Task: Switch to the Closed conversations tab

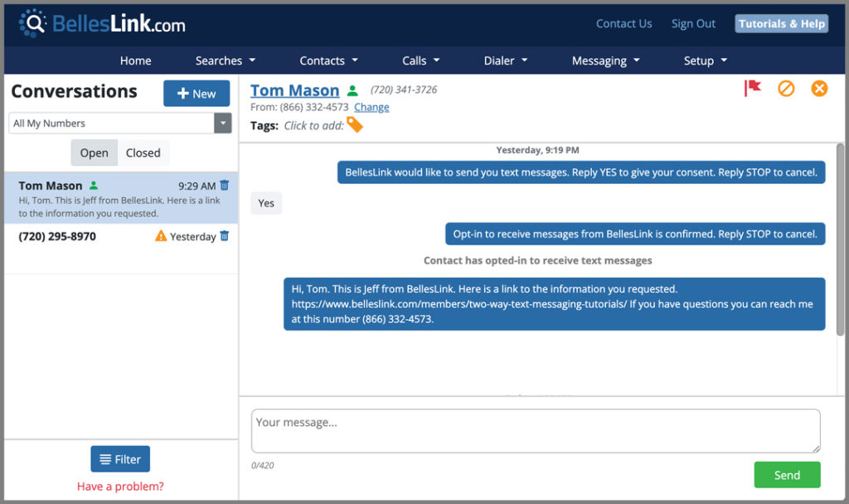Action: [143, 153]
